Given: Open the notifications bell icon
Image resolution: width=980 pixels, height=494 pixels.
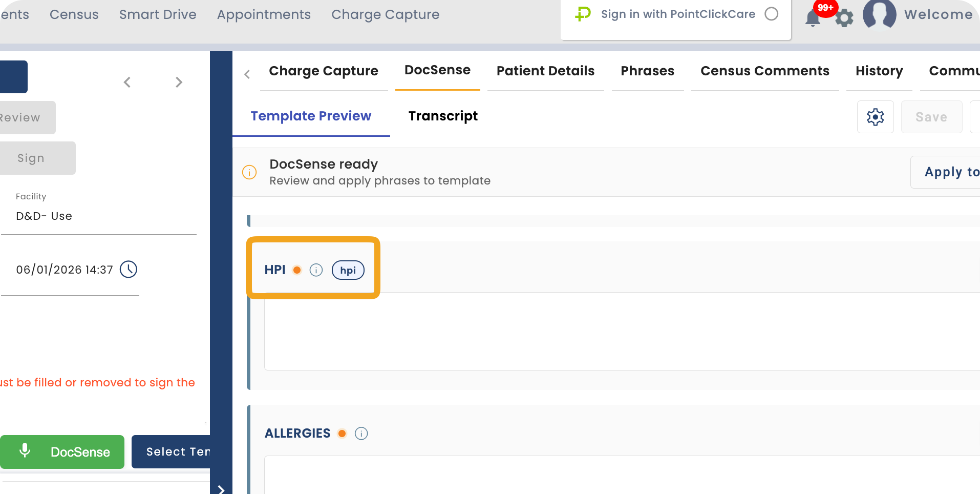Looking at the screenshot, I should pos(813,18).
